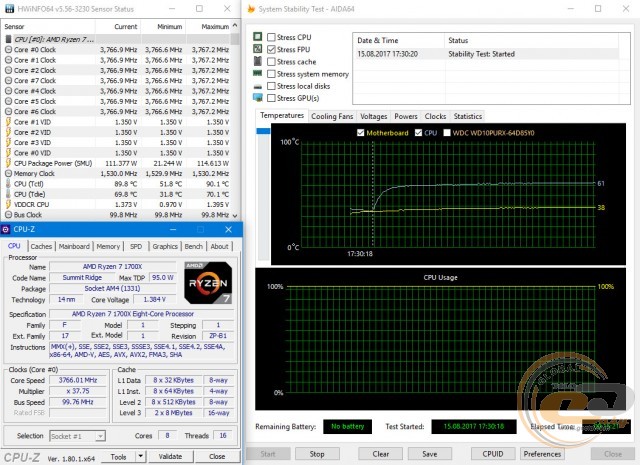Switch to the Cooling Fans tab in AIDA64
The width and height of the screenshot is (640, 465).
(332, 116)
